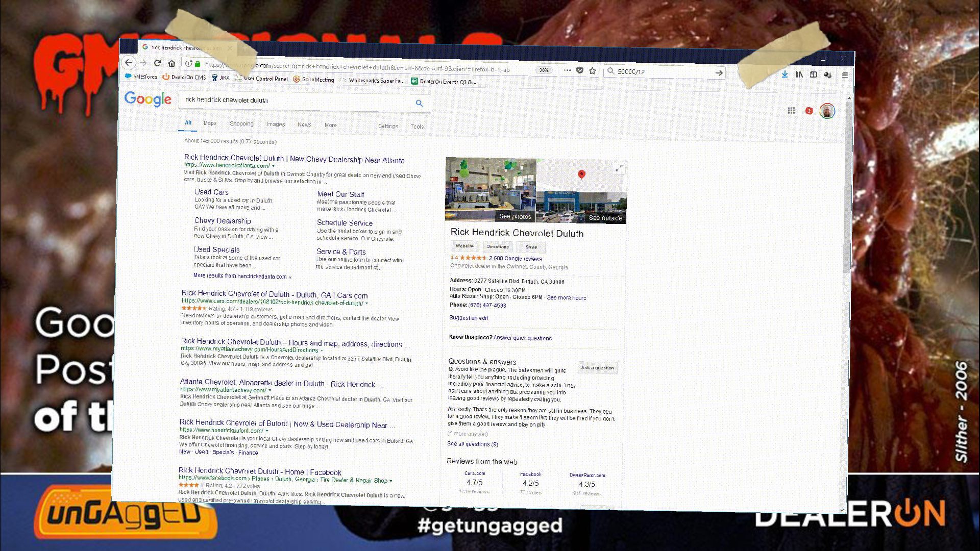Open the User Control Panel bookmark
980x551 pixels.
pos(261,79)
